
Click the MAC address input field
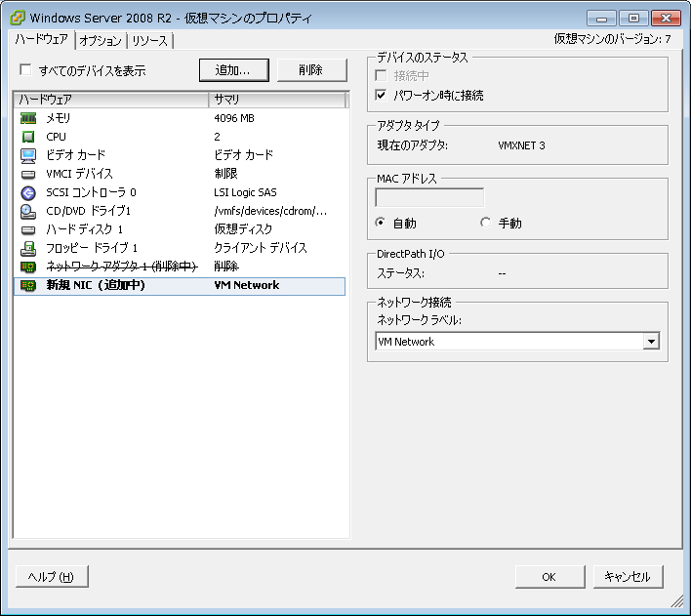point(429,197)
